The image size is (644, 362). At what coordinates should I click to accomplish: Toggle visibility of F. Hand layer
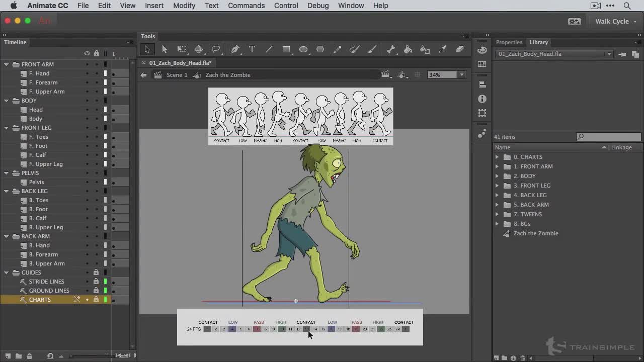(x=87, y=73)
